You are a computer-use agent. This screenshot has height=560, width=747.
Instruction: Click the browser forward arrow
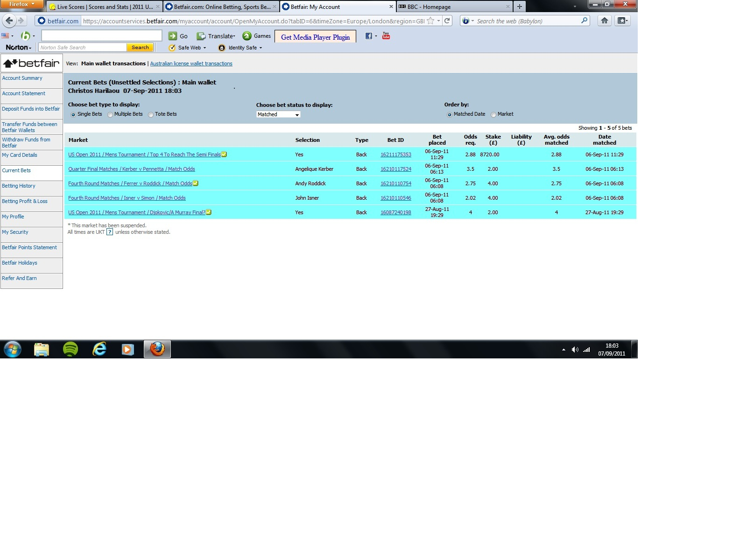21,21
